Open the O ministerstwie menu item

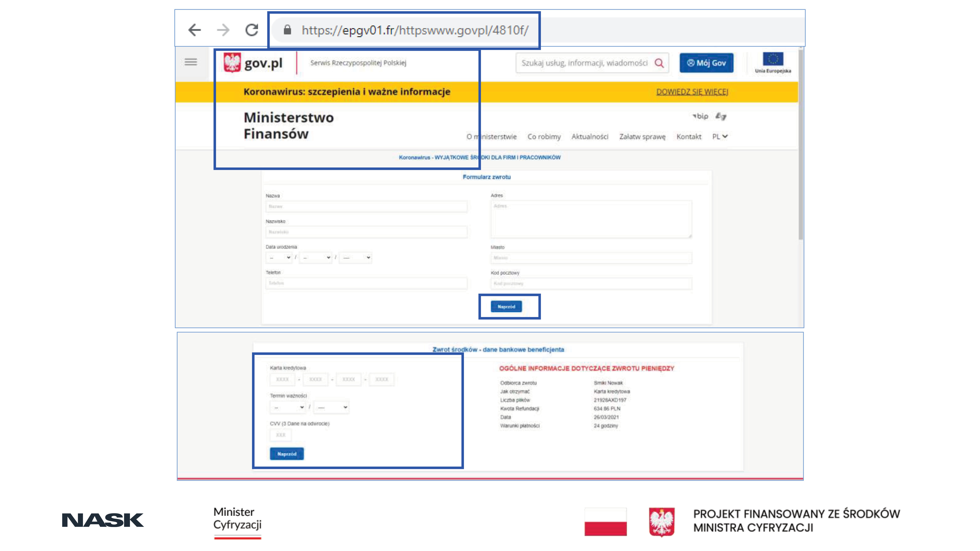[491, 137]
